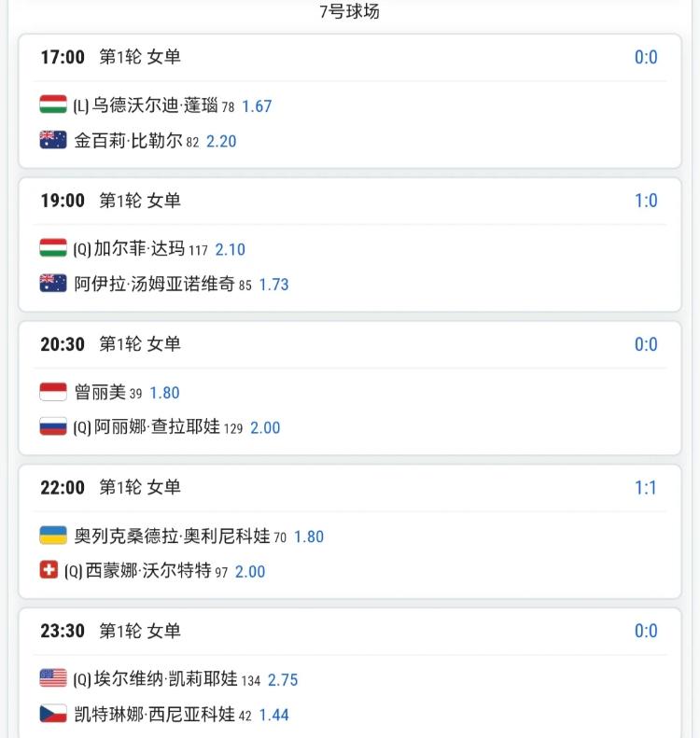Click Australian flag beside 金百莉·比勒尔

coord(53,140)
